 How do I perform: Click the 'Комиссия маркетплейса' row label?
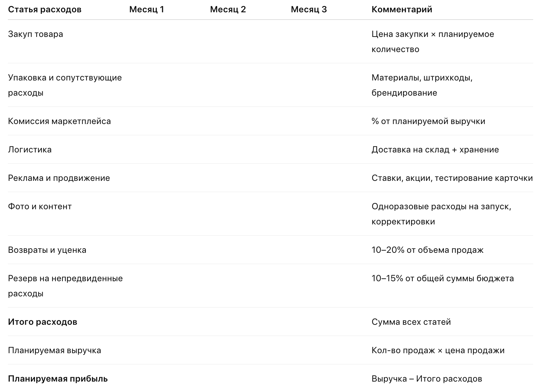coord(59,121)
